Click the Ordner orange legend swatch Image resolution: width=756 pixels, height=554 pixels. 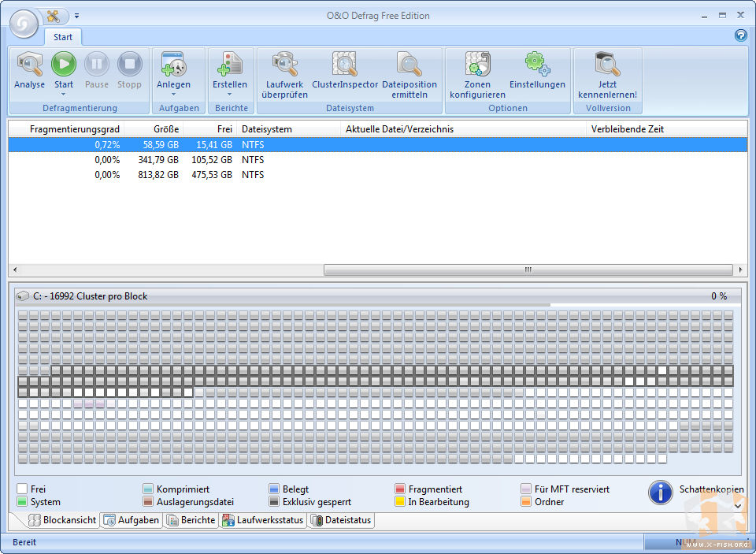click(x=526, y=501)
